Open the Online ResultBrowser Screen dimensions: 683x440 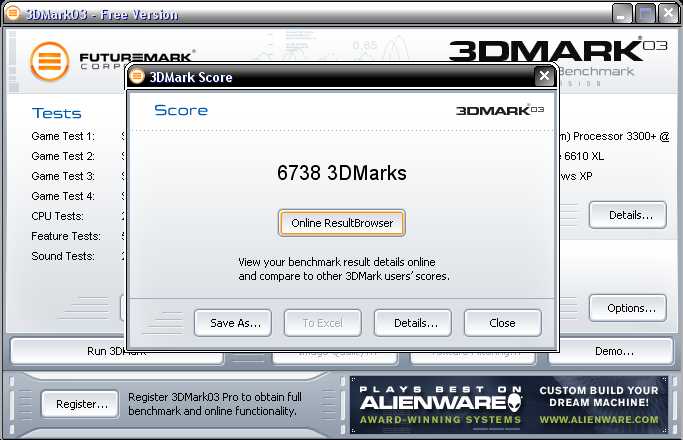[x=342, y=223]
